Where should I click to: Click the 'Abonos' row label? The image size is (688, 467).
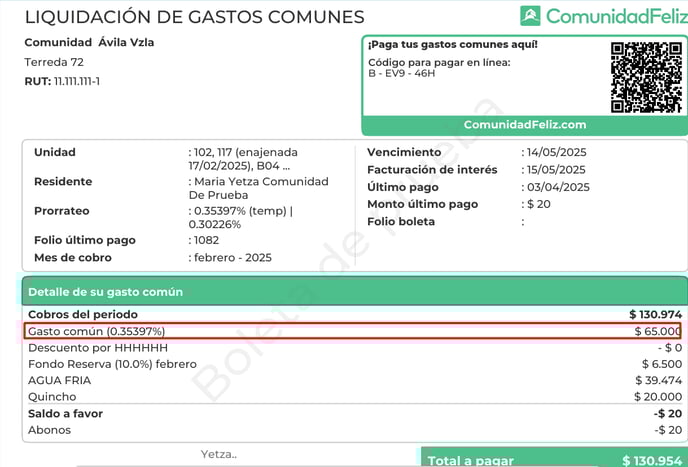(50, 430)
